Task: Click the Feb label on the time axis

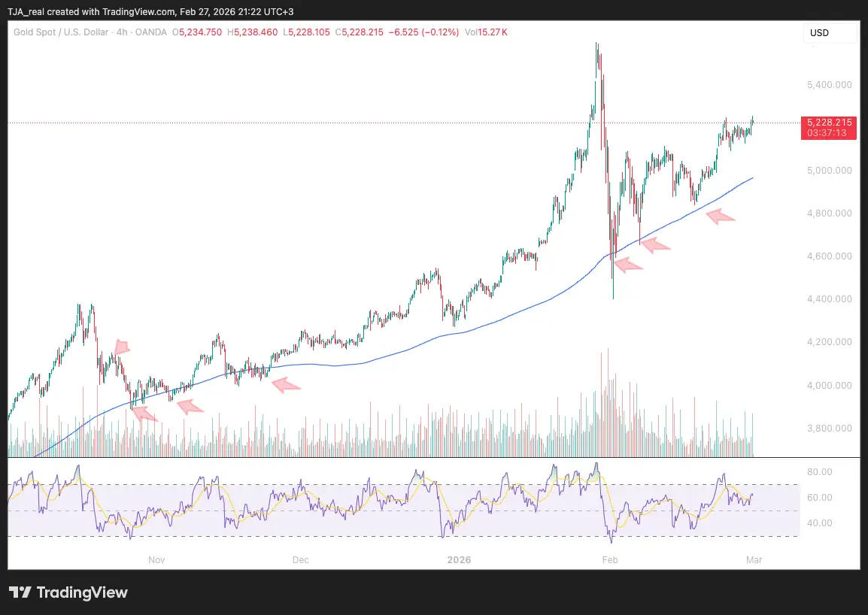Action: (x=610, y=559)
